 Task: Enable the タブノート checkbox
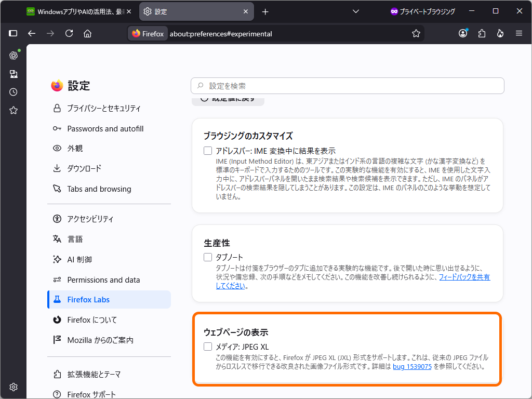point(208,257)
